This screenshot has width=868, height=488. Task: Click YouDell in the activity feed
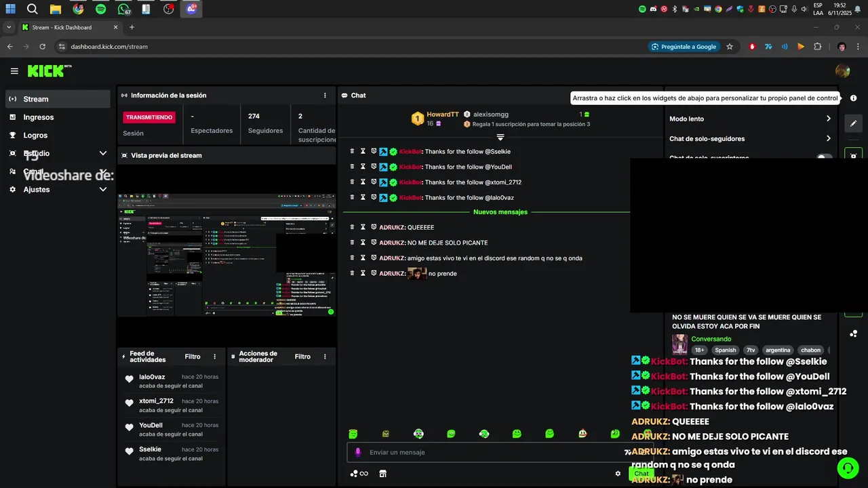151,426
